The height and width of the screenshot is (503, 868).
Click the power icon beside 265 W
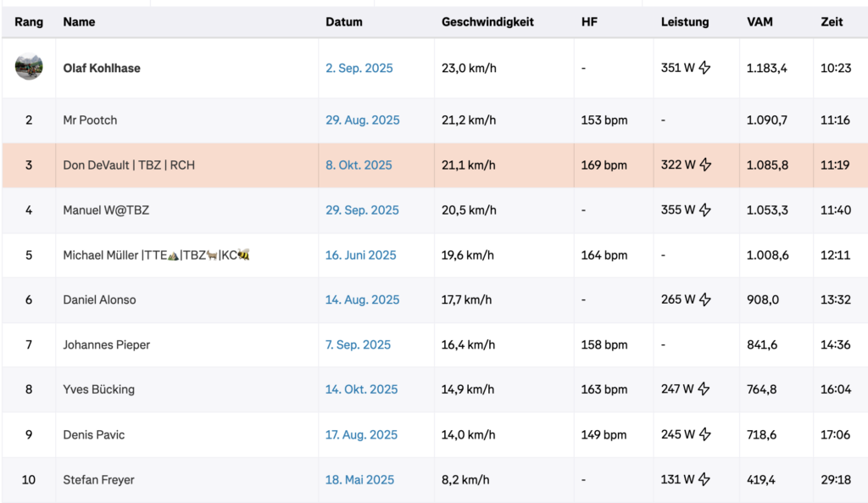point(704,299)
